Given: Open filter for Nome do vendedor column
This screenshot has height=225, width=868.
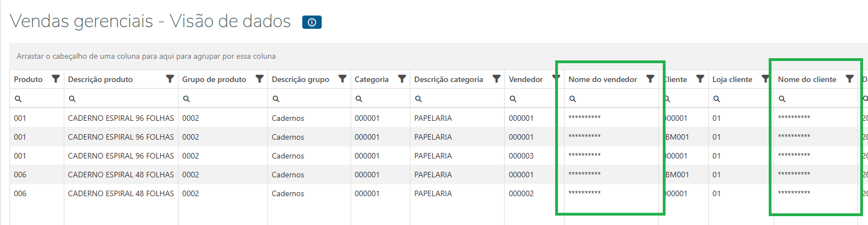Looking at the screenshot, I should point(651,79).
